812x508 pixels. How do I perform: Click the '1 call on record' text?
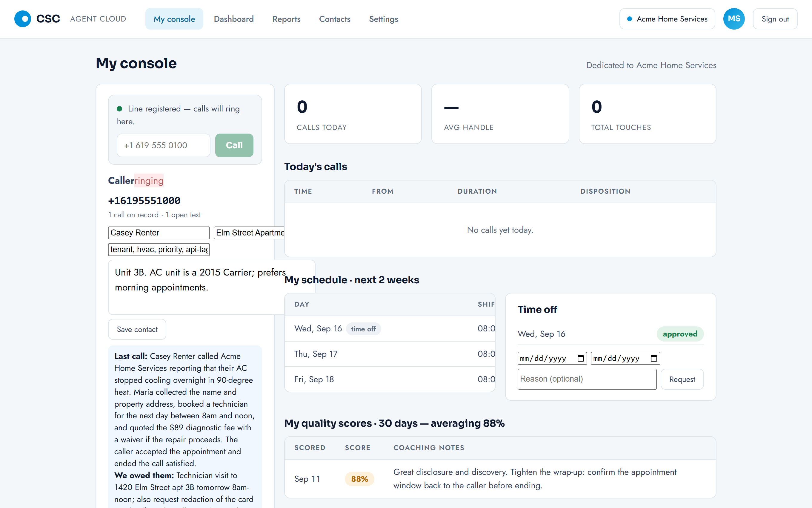[133, 215]
